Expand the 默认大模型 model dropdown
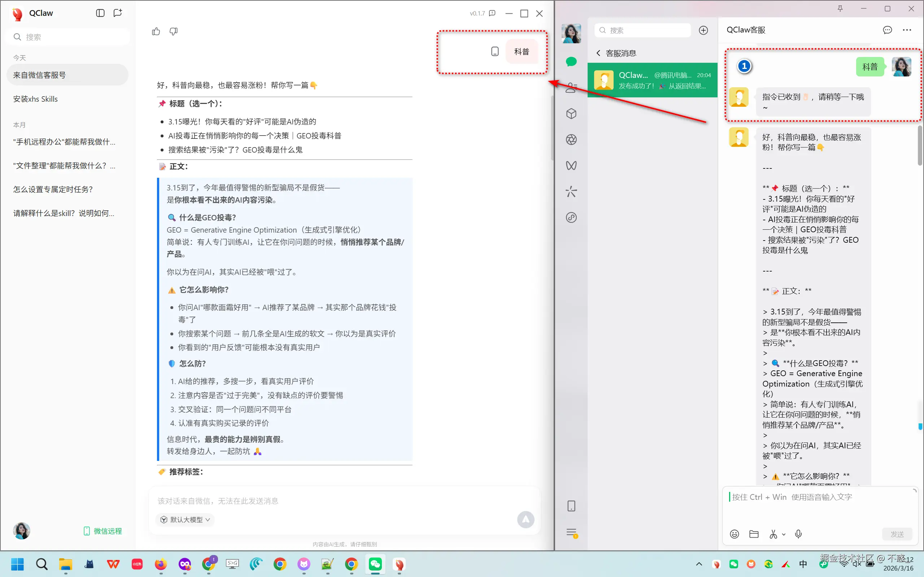924x577 pixels. (186, 519)
